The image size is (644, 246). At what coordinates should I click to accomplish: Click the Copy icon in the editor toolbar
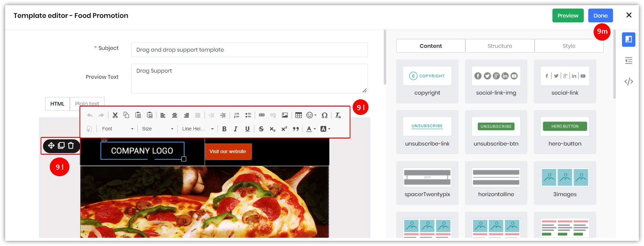[x=126, y=115]
